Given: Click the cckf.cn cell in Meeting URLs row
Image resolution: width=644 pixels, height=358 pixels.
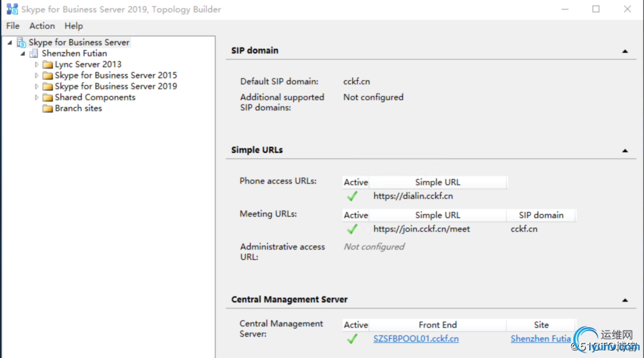Looking at the screenshot, I should 524,229.
